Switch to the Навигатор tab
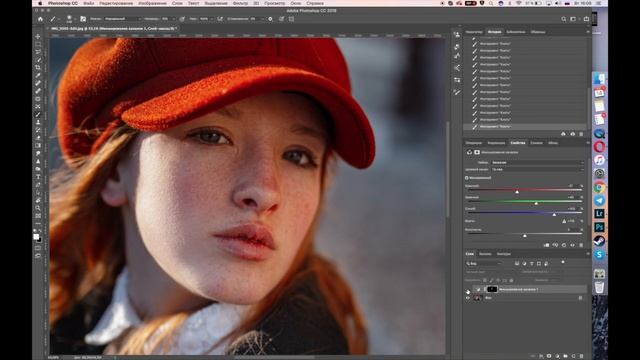This screenshot has width=640, height=360. point(474,32)
